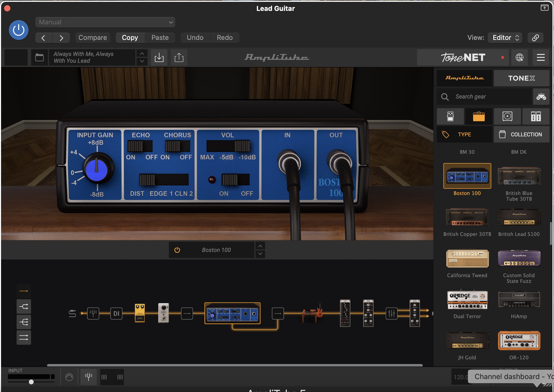Open the View Editor dropdown

tap(505, 38)
